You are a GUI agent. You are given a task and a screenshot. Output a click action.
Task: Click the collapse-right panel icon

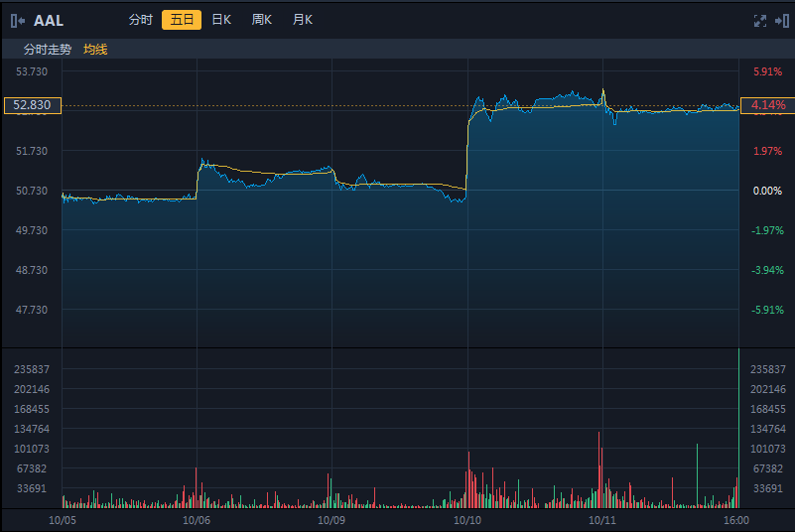[x=782, y=20]
